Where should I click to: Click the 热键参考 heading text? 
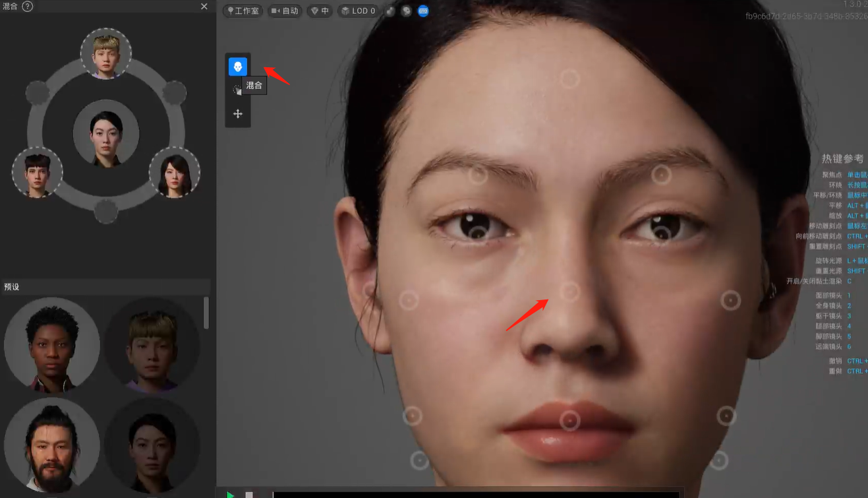pyautogui.click(x=842, y=158)
